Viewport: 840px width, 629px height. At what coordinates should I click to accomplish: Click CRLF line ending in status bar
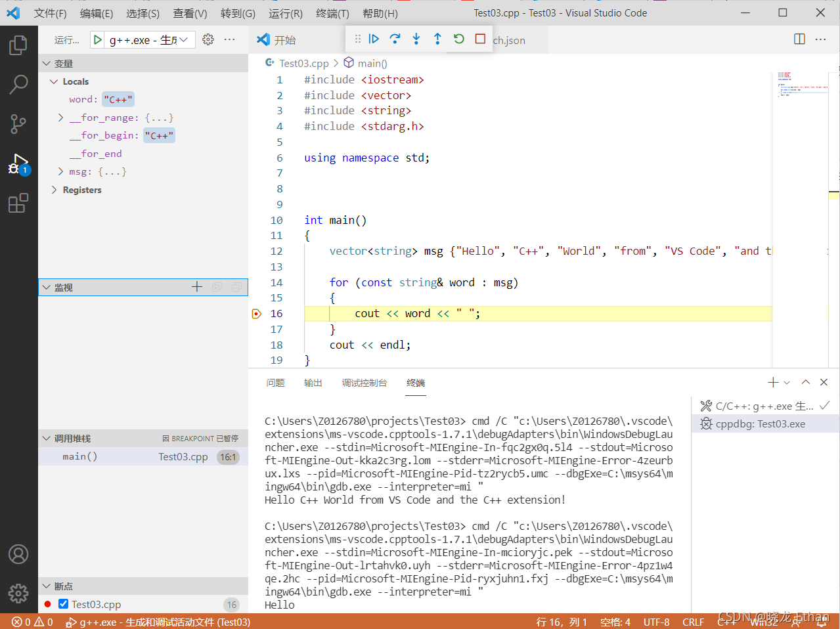pyautogui.click(x=693, y=622)
